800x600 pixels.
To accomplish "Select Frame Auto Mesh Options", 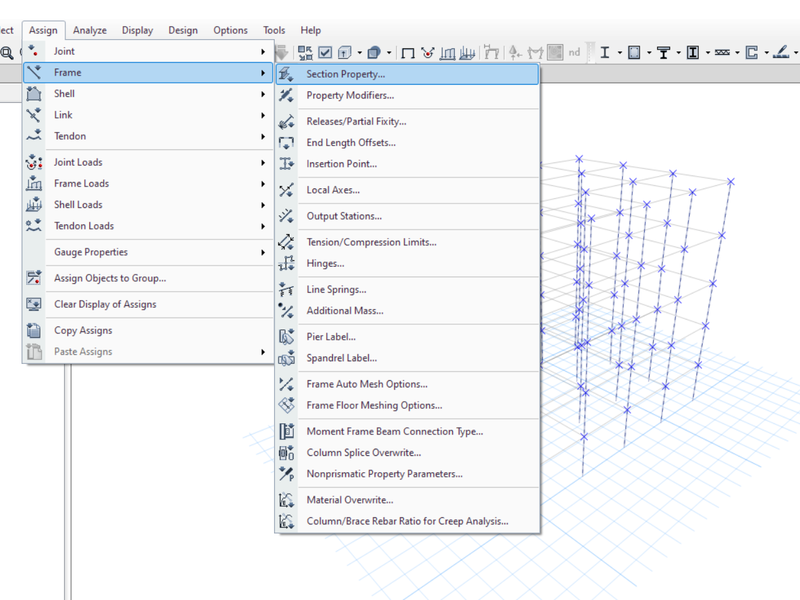I will pyautogui.click(x=407, y=384).
